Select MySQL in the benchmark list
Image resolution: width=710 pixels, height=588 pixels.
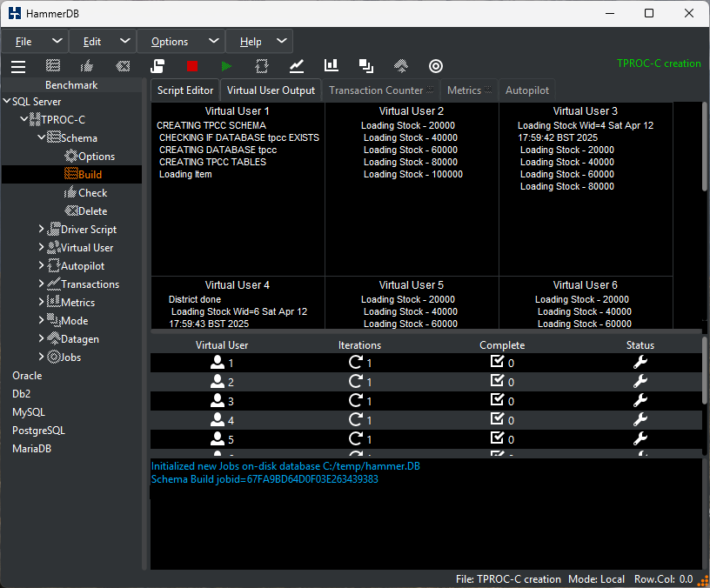[x=29, y=412]
